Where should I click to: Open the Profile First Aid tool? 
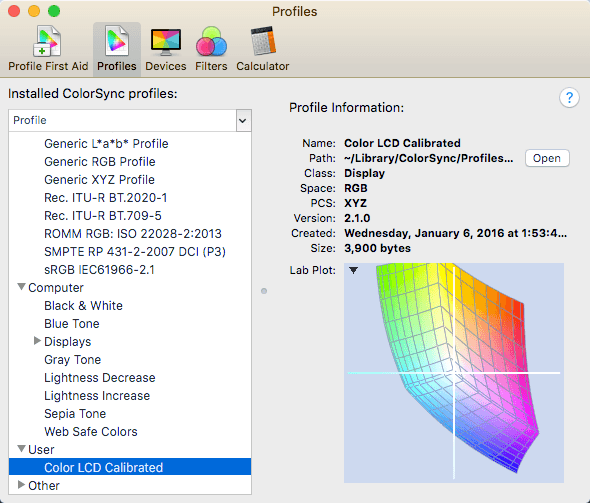[x=48, y=49]
